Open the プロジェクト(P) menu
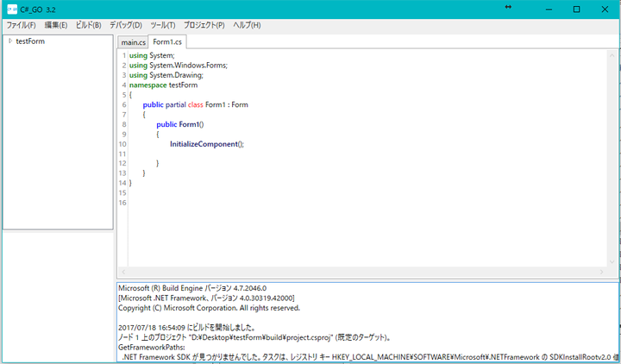Viewport: 621px width, 364px height. [x=204, y=25]
